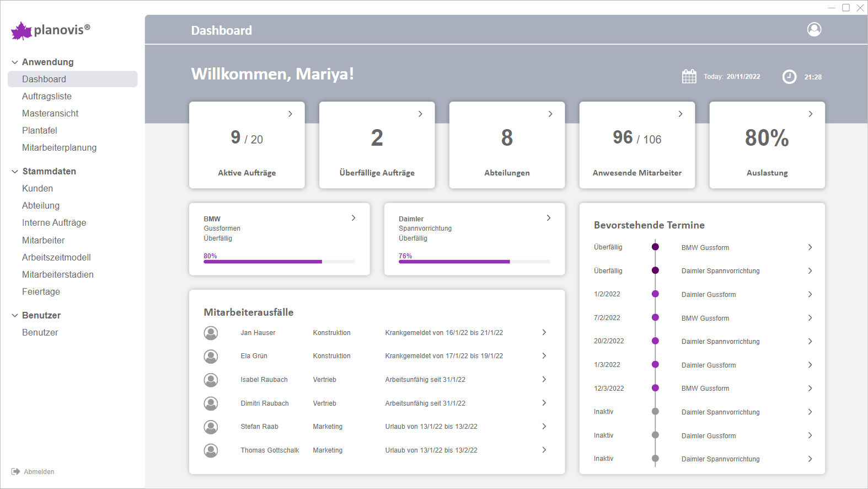Open arrow on Daimler Spannvorrichtung card

tap(549, 218)
